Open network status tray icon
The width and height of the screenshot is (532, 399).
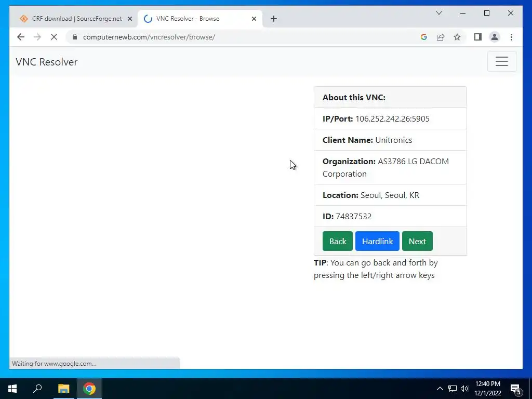[453, 389]
